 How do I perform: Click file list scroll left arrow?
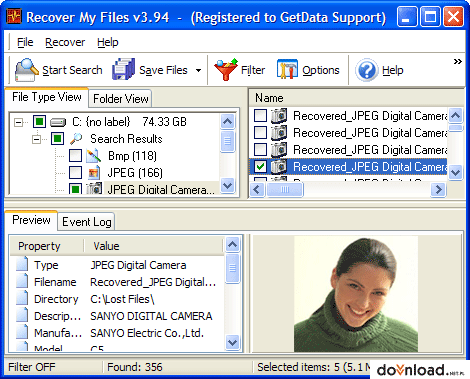[257, 190]
